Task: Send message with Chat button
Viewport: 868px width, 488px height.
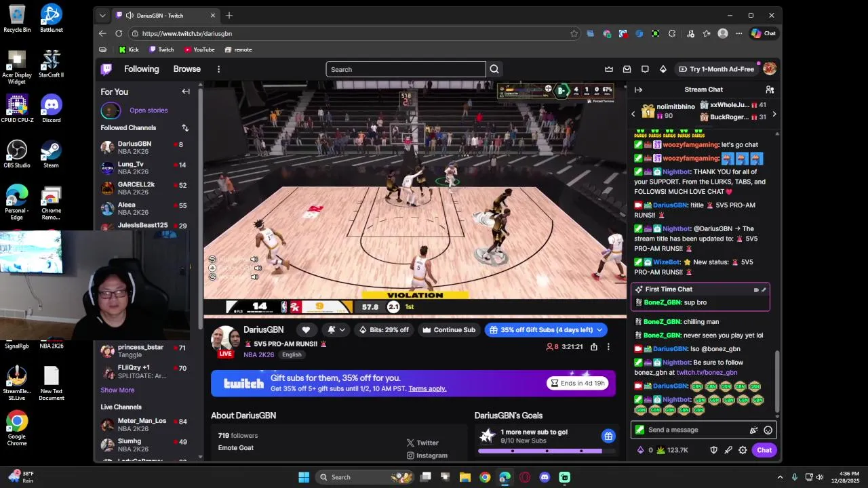Action: [x=764, y=450]
